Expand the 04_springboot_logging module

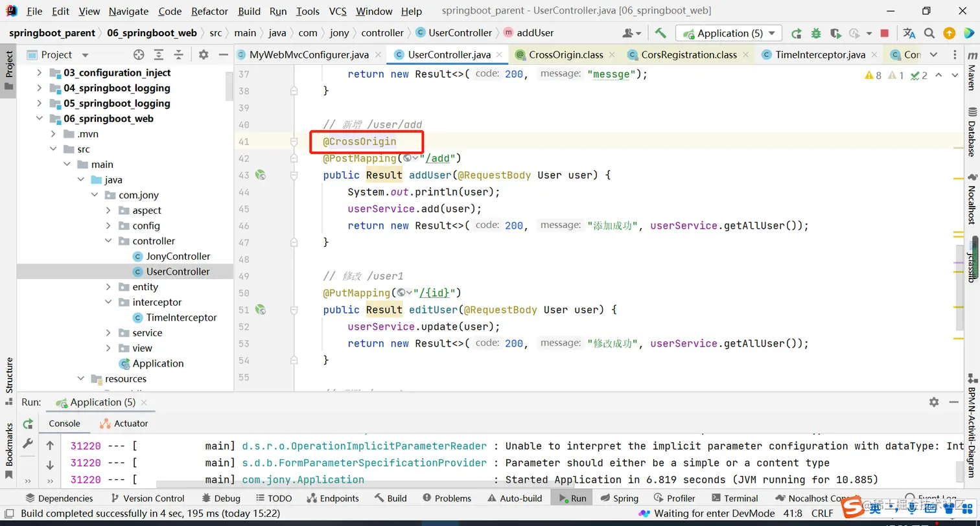[40, 88]
